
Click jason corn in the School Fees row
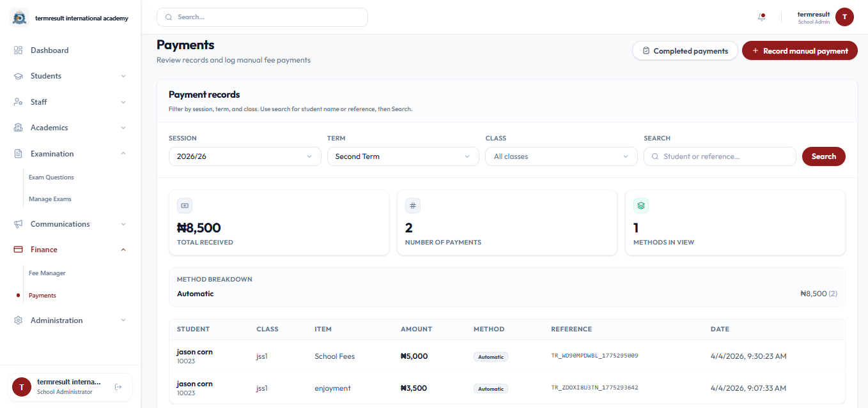tap(195, 352)
